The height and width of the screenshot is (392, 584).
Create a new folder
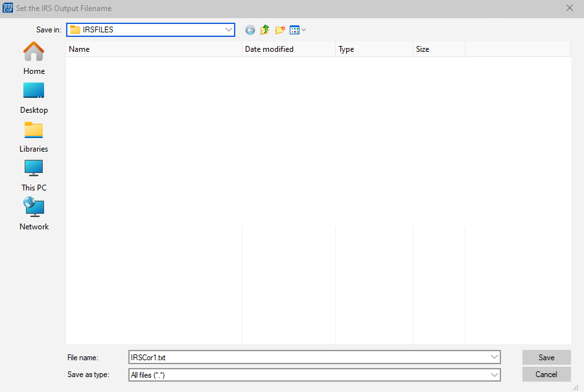point(279,30)
